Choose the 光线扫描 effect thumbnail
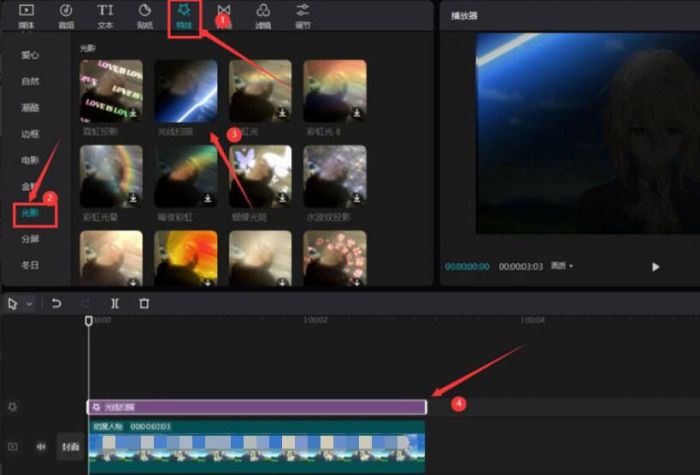This screenshot has width=700, height=475. [x=186, y=91]
